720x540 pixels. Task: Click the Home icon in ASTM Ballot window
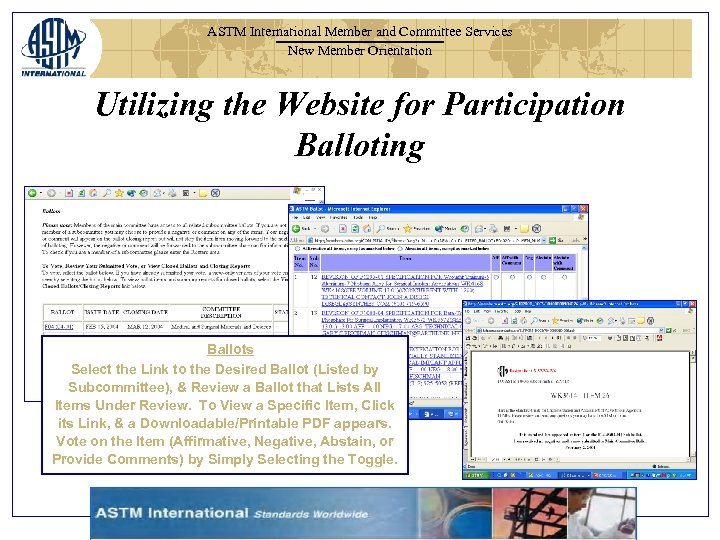click(366, 229)
